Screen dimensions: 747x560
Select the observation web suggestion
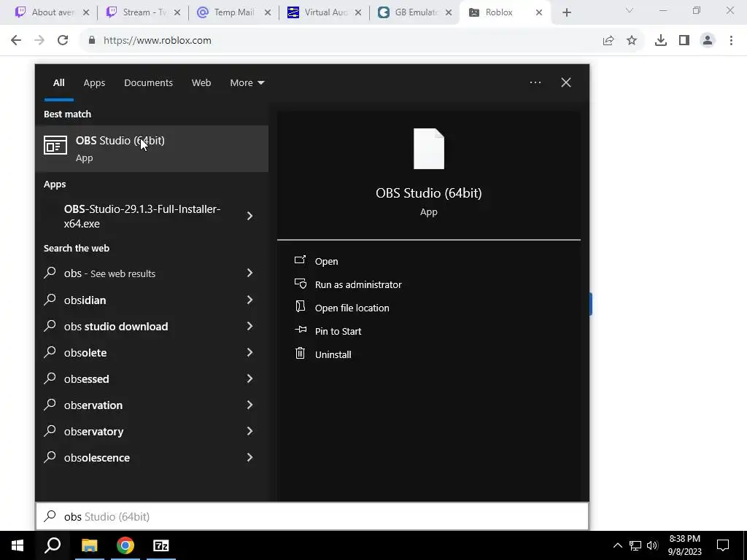(x=93, y=405)
